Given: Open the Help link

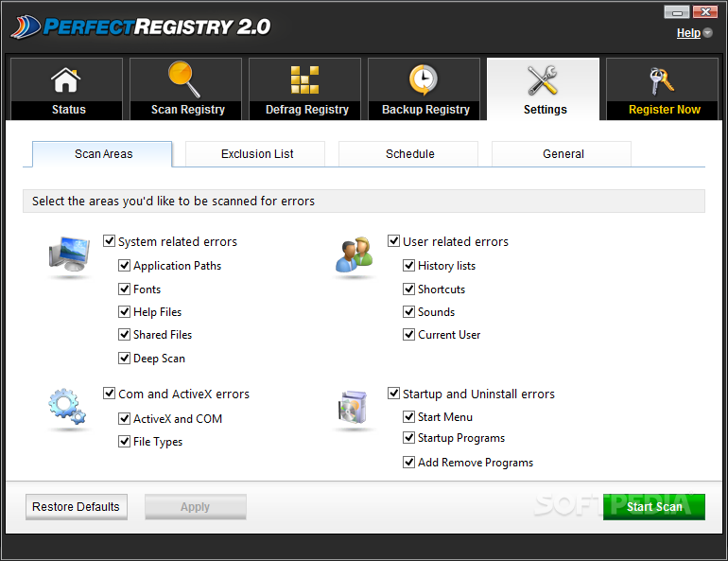Looking at the screenshot, I should pos(688,33).
